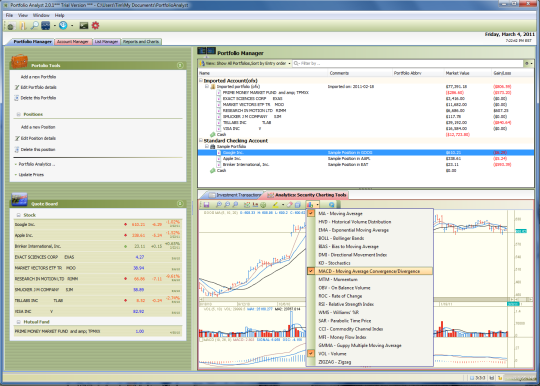The height and width of the screenshot is (386, 540).
Task: Collapse the Imported Account(ofx) tree node
Action: [x=201, y=80]
